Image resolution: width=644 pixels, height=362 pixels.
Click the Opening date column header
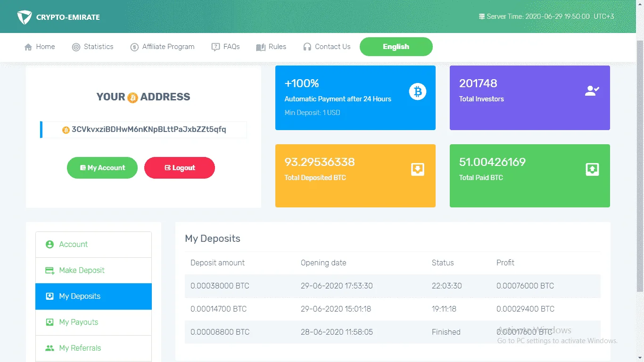pos(323,263)
